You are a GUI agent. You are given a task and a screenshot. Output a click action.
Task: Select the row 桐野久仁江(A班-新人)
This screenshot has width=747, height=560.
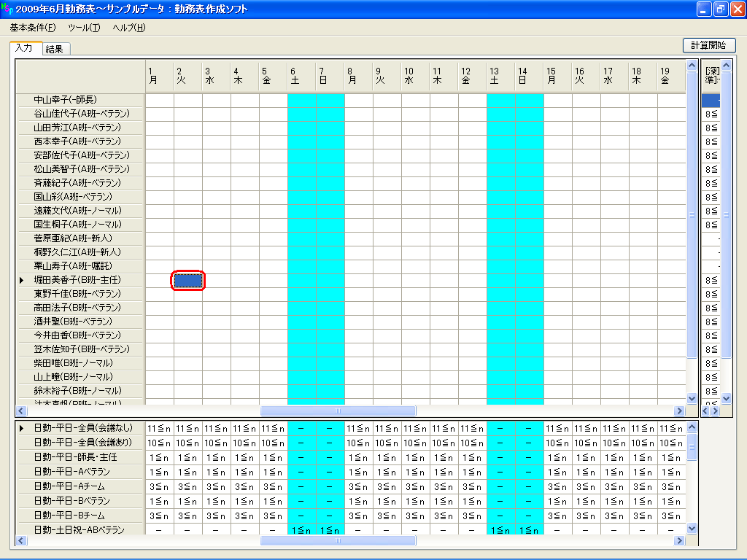(80, 252)
